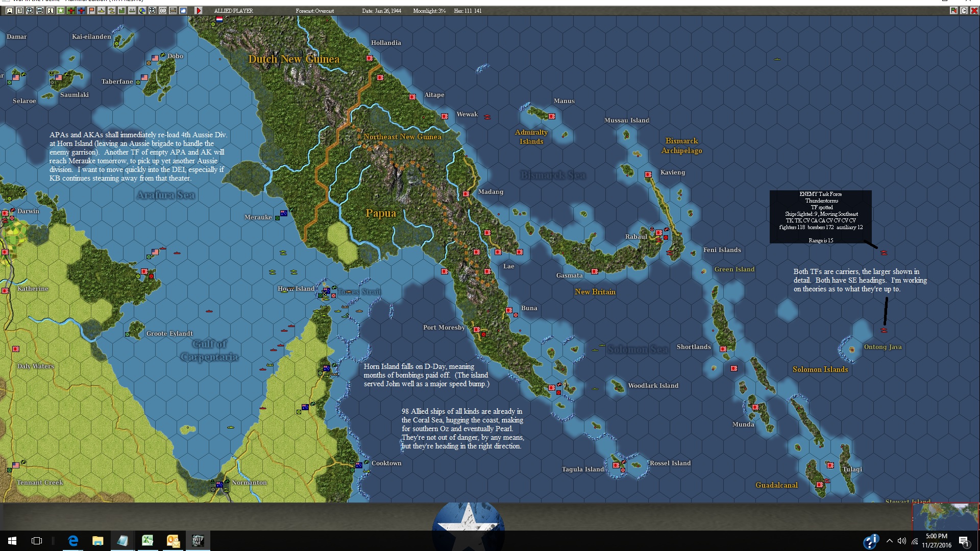
Task: Click the Windows Start button
Action: [12, 541]
